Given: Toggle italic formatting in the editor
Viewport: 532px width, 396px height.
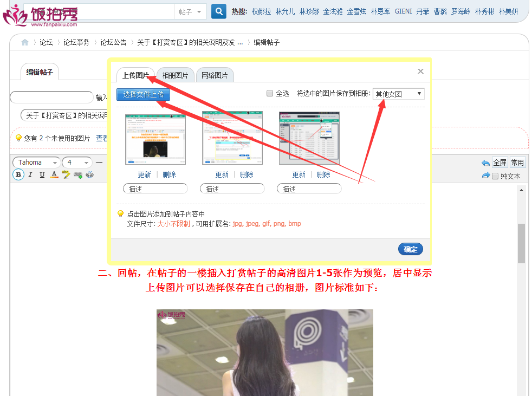Looking at the screenshot, I should coord(30,175).
